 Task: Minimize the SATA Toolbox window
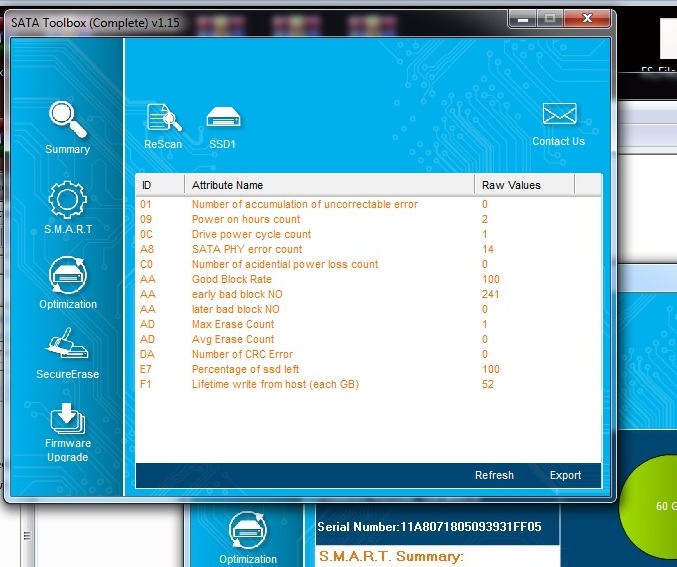point(523,19)
